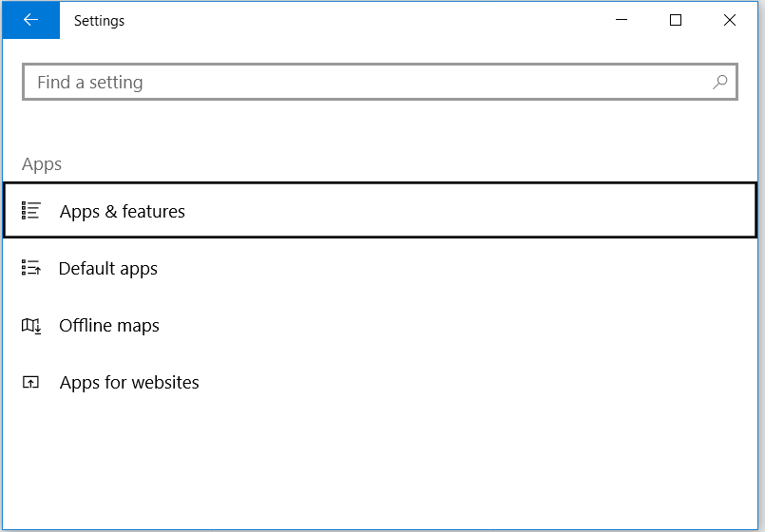The width and height of the screenshot is (765, 532).
Task: Go back using the blue arrow button
Action: (x=30, y=20)
